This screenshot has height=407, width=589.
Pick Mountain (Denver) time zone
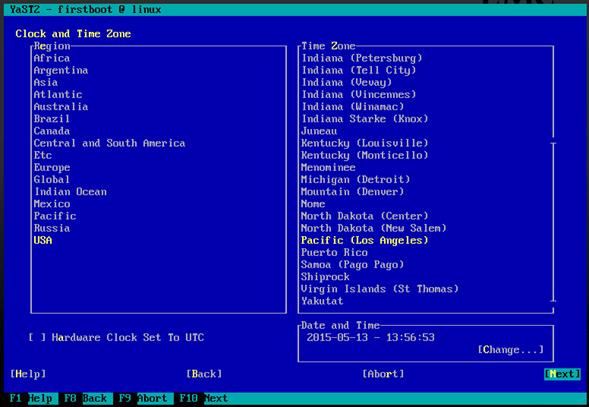point(353,192)
